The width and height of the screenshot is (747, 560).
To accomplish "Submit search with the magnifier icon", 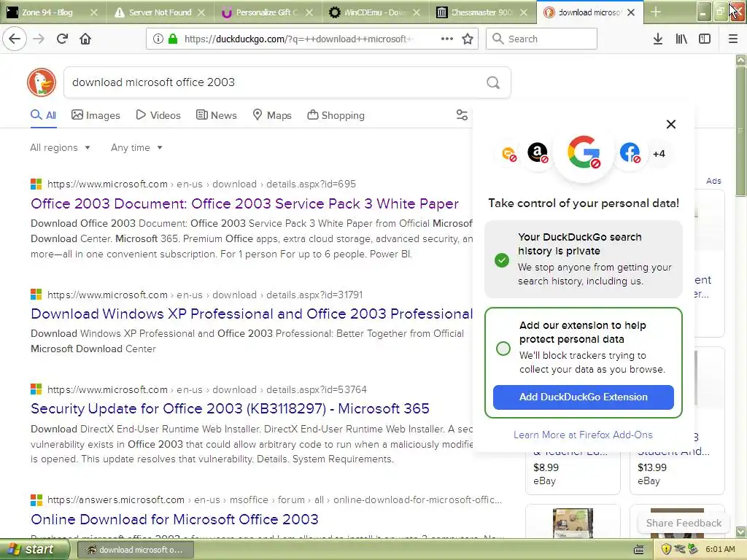I will [493, 83].
